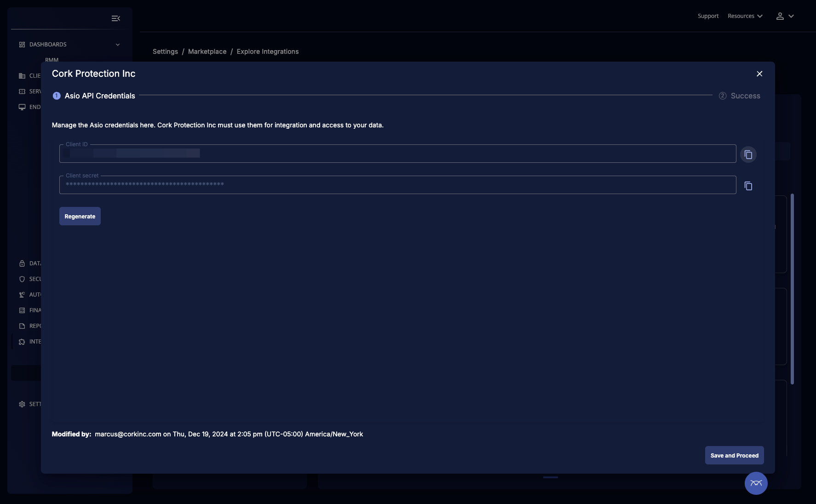Expand the Dashboards chevron
Image resolution: width=816 pixels, height=504 pixels.
118,45
